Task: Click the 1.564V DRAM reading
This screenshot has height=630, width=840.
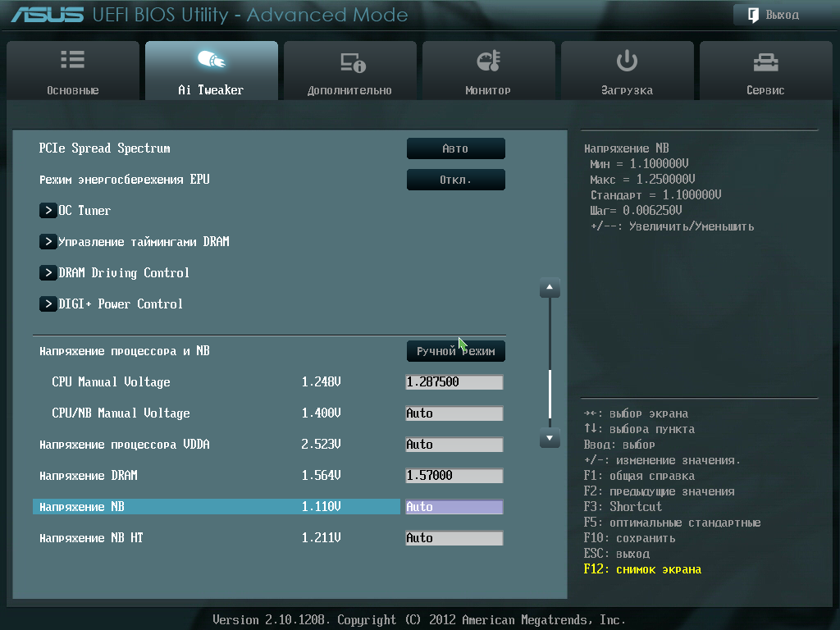Action: point(321,475)
